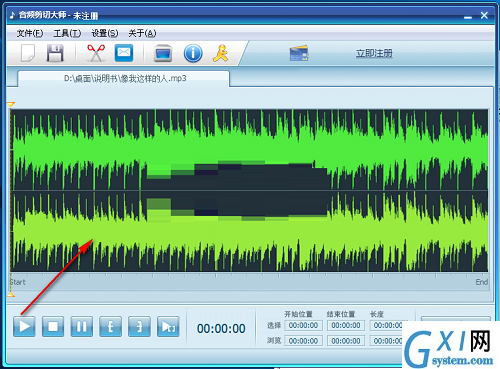
Task: Stop audio with the Stop button
Action: (53, 326)
